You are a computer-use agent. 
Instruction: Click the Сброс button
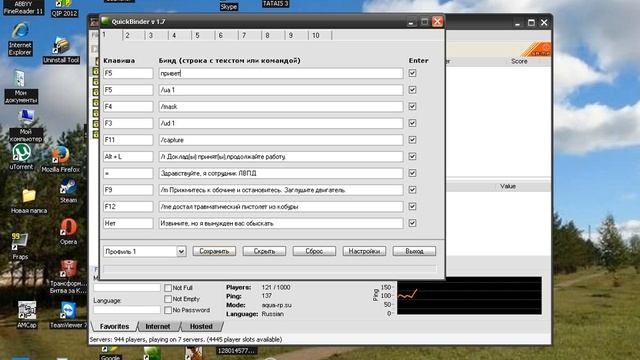[x=314, y=251]
